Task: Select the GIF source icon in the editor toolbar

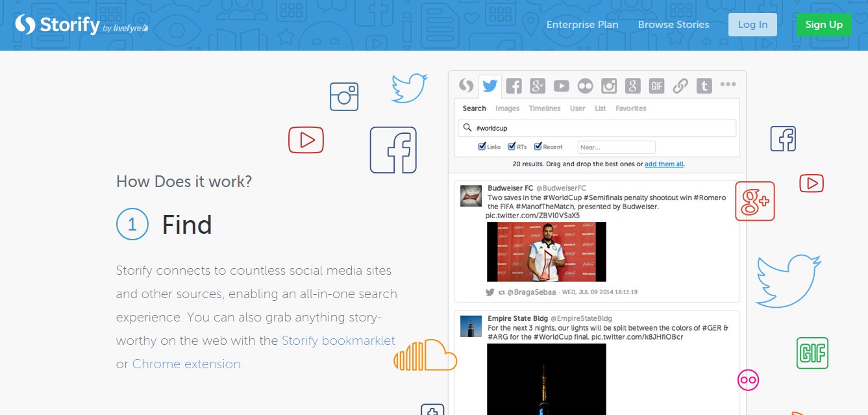Action: [656, 86]
